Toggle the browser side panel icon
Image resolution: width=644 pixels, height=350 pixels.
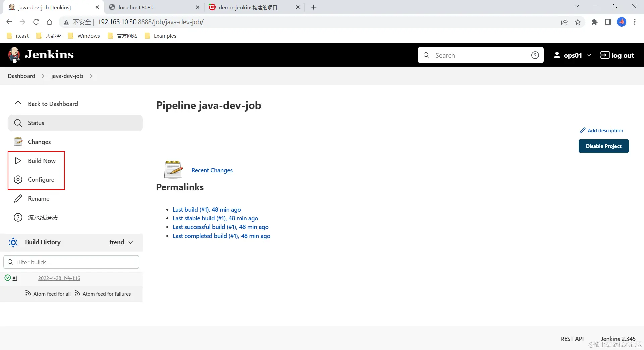click(x=608, y=22)
